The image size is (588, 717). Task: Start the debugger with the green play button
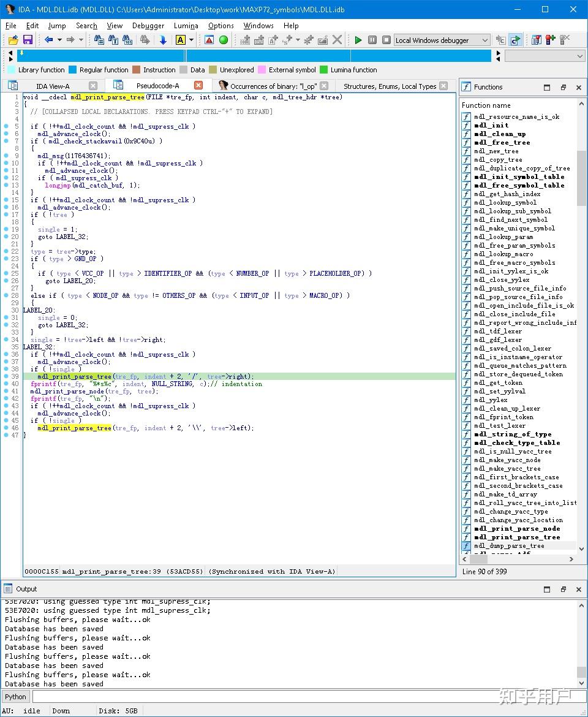[358, 40]
